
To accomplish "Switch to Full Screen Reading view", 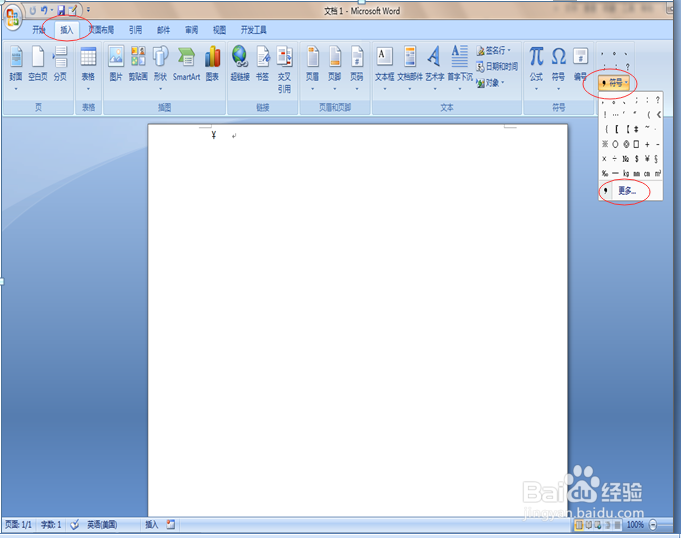I will point(588,525).
